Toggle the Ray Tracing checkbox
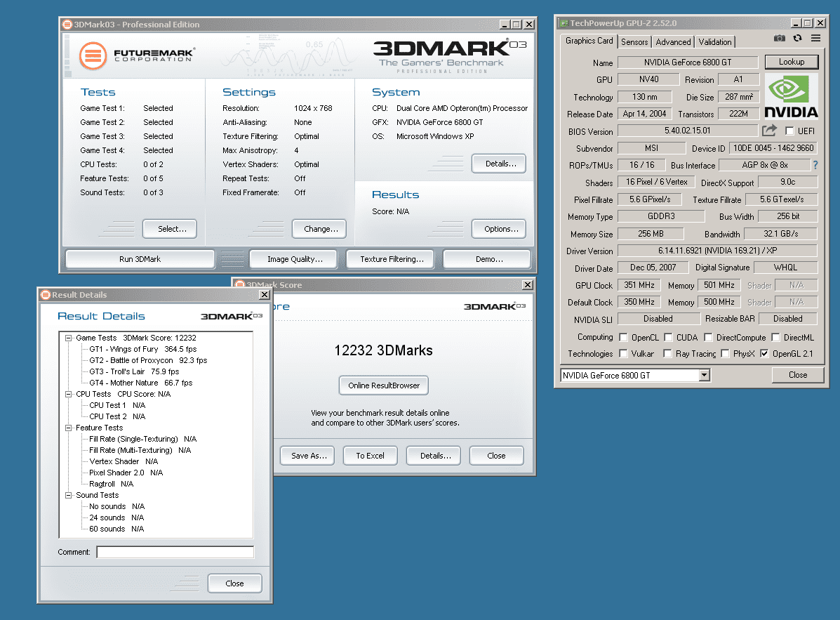Image resolution: width=840 pixels, height=620 pixels. point(667,353)
